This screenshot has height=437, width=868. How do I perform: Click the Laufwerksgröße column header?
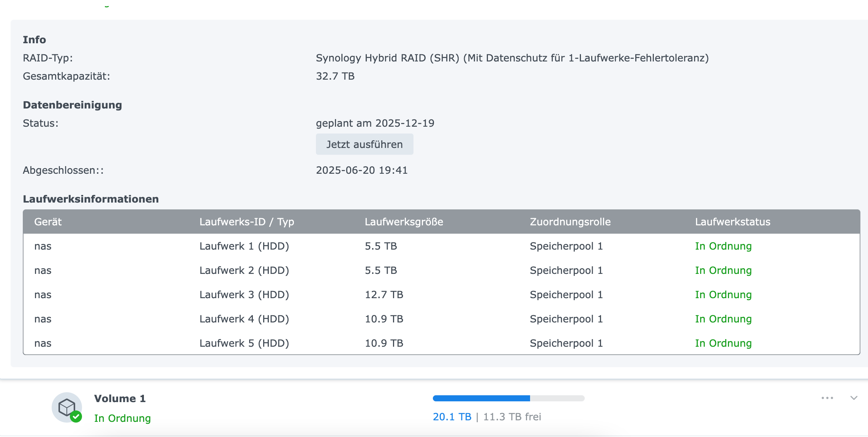pyautogui.click(x=404, y=222)
